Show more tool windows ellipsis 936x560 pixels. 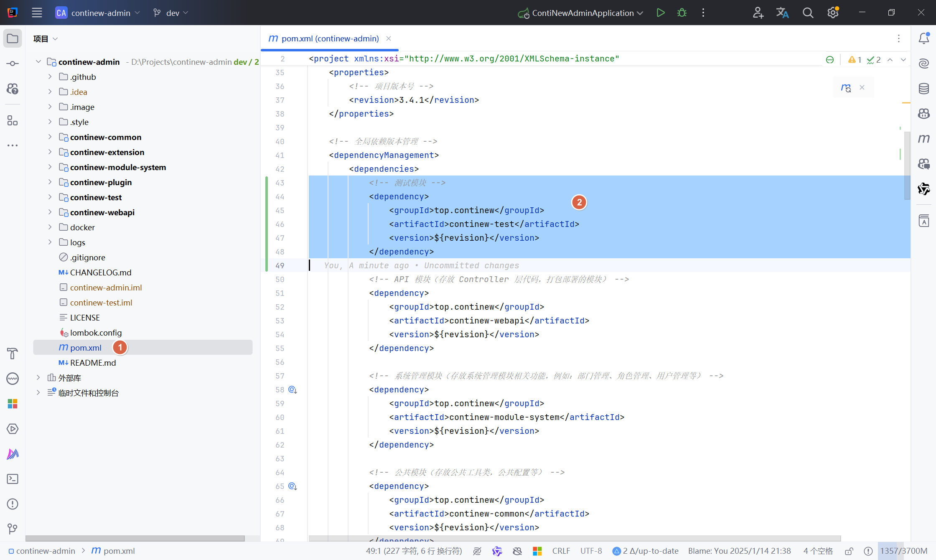pos(13,145)
